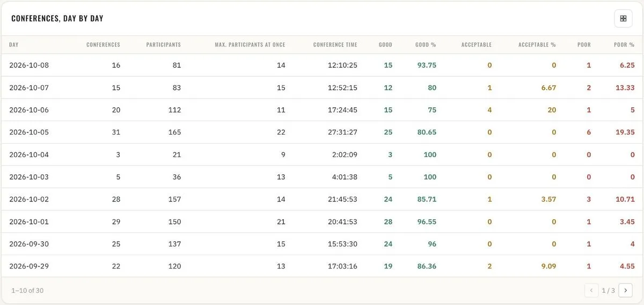
Task: Click participants count 137
Action: coord(174,244)
